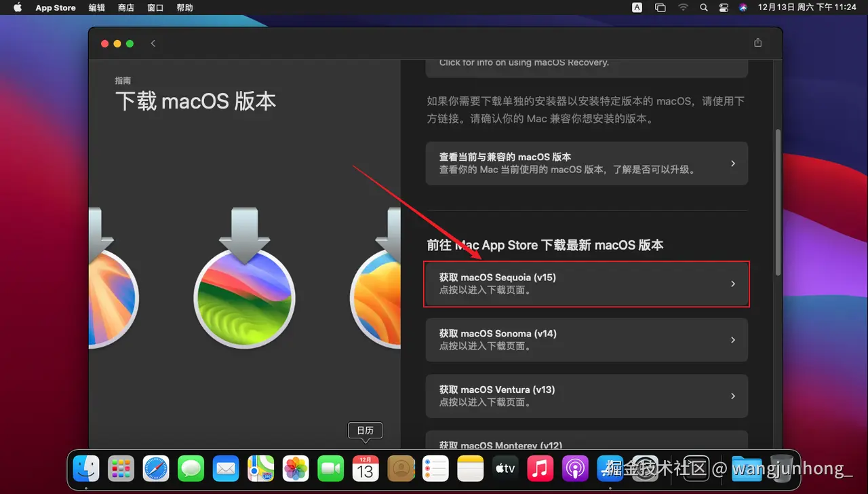Click the back arrow in the App Store toolbar
Image resolution: width=868 pixels, height=494 pixels.
pos(153,43)
